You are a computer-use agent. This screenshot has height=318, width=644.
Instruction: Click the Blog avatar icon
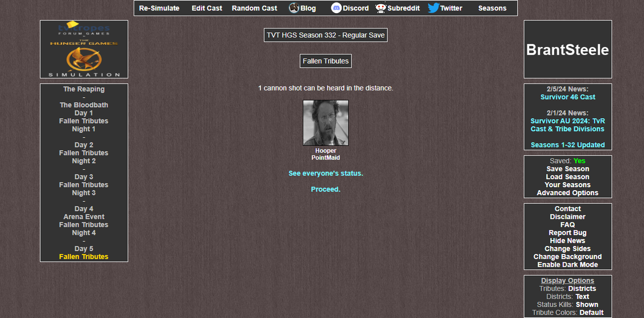tap(294, 8)
